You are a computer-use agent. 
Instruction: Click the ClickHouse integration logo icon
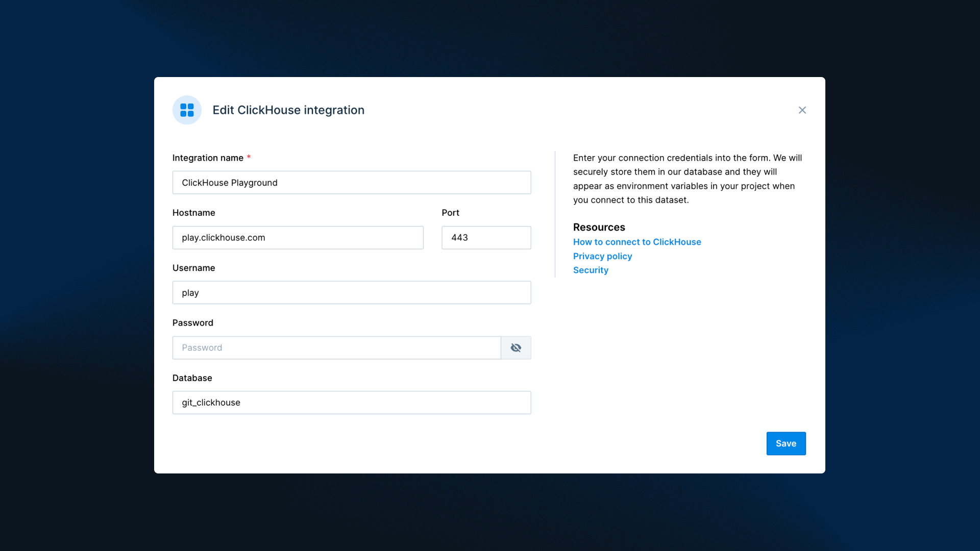pos(187,110)
